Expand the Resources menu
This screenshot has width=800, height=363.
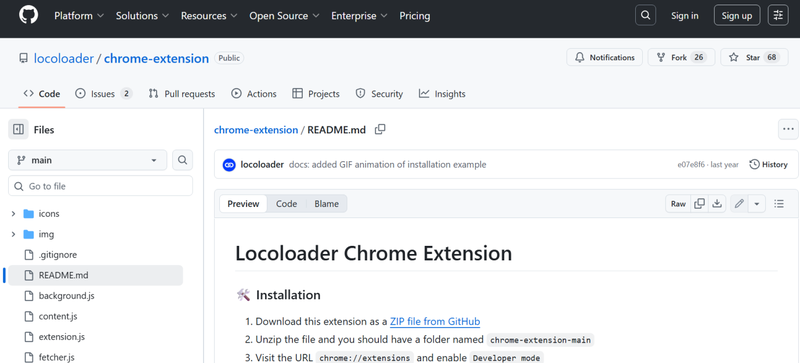coord(209,16)
